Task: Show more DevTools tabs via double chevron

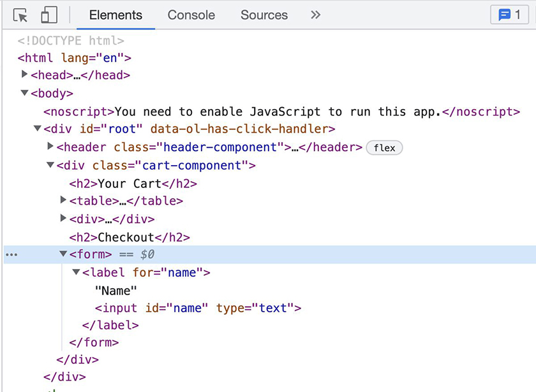Action: [x=315, y=15]
